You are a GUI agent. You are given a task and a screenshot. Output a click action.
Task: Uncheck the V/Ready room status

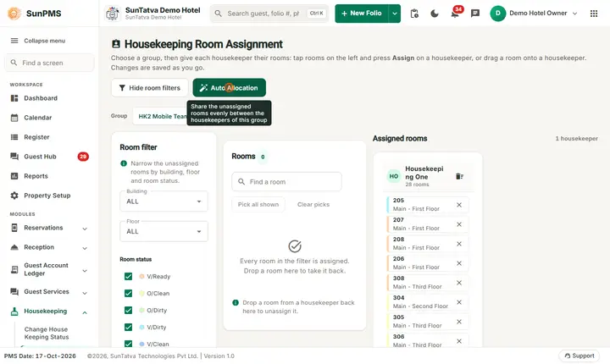pos(128,277)
